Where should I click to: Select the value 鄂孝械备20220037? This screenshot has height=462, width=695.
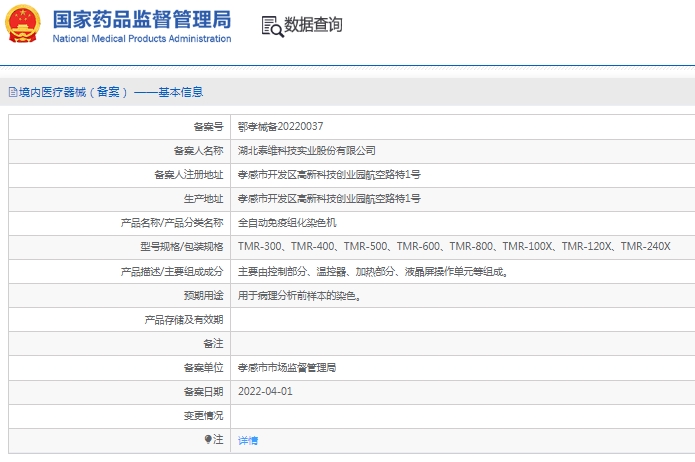[281, 127]
